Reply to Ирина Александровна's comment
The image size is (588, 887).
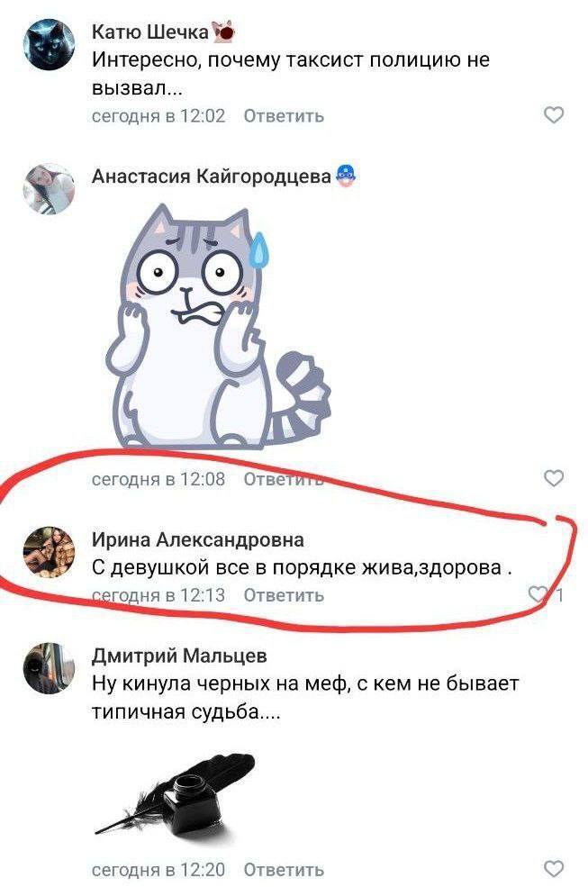284,594
